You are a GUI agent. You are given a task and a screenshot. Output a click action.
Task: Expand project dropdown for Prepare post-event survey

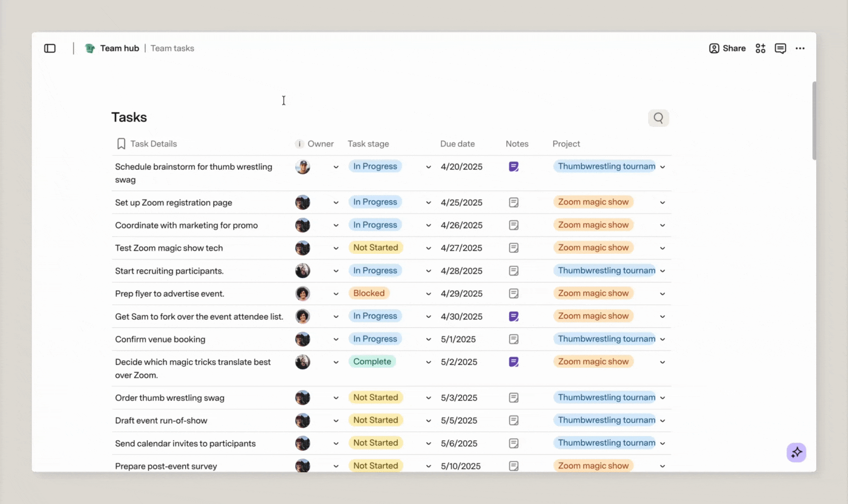pyautogui.click(x=662, y=466)
